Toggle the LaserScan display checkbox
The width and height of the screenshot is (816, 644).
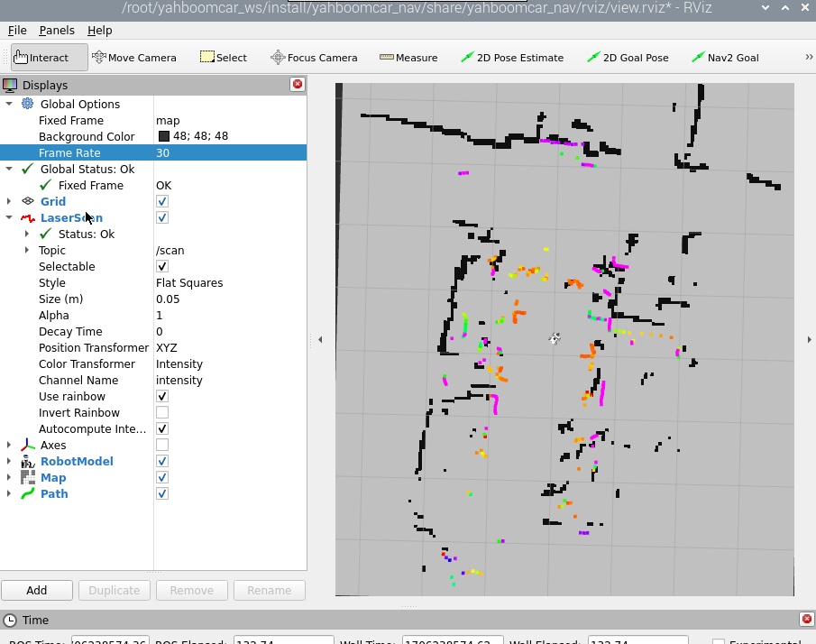click(161, 217)
